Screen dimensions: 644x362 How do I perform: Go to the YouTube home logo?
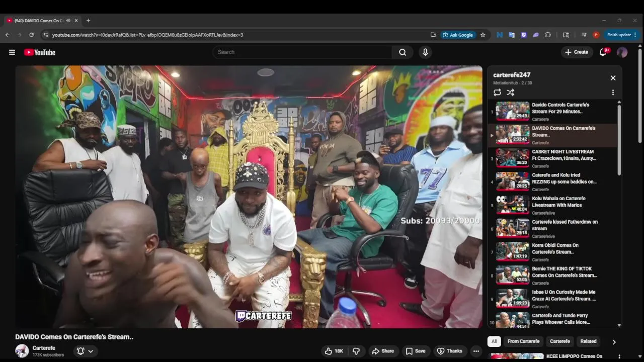click(x=39, y=52)
